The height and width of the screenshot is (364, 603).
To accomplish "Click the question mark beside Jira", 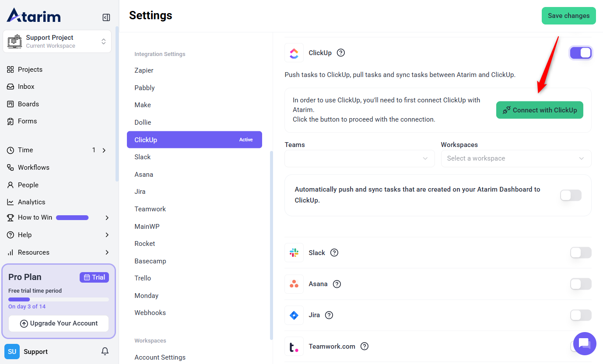I will tap(329, 315).
